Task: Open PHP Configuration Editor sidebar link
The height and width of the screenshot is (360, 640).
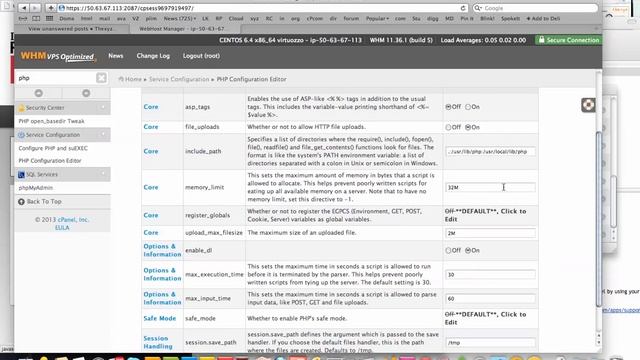Action: [50, 161]
